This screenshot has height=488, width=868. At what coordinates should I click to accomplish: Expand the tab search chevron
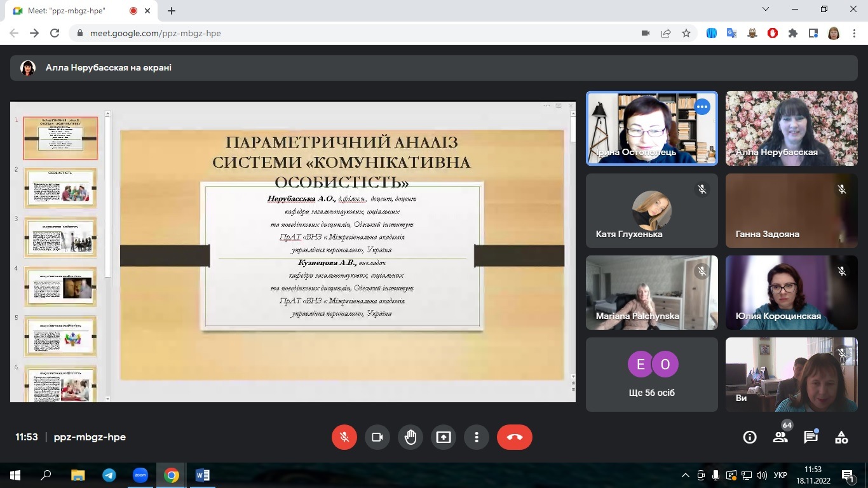766,10
